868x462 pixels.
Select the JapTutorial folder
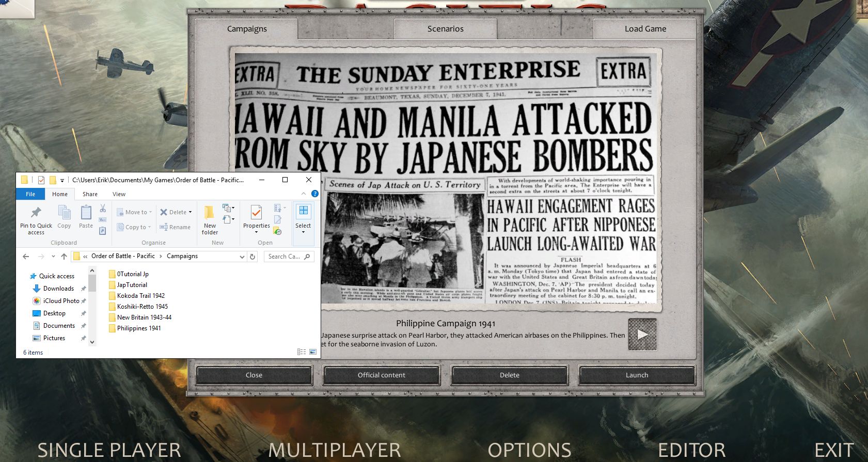(128, 285)
